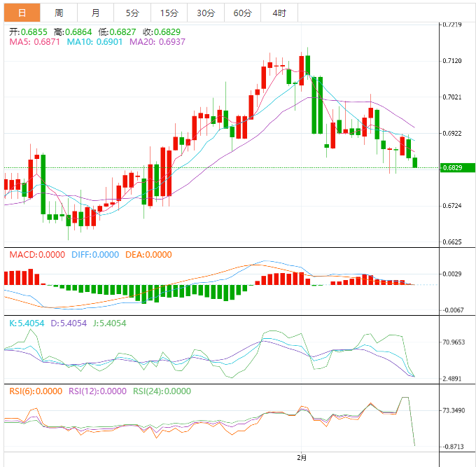Select the 日 daily chart tab
This screenshot has height=467, width=476.
click(x=22, y=13)
